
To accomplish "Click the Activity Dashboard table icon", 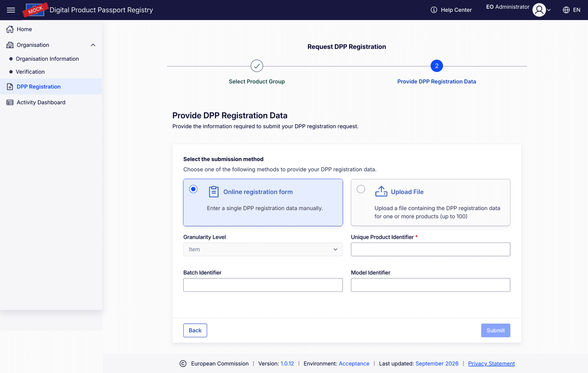I will pyautogui.click(x=10, y=103).
